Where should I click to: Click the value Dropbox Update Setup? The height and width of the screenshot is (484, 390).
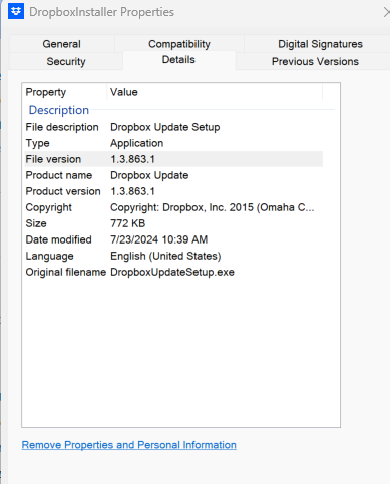pos(165,127)
